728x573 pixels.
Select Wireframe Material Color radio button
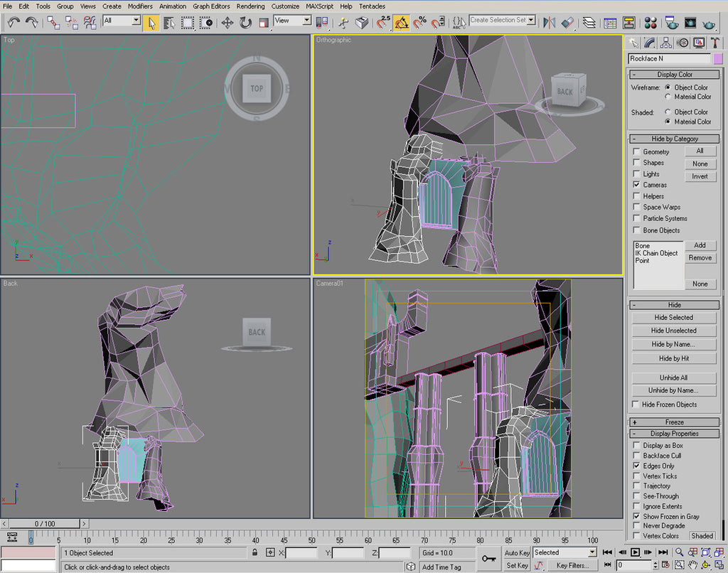[x=668, y=97]
